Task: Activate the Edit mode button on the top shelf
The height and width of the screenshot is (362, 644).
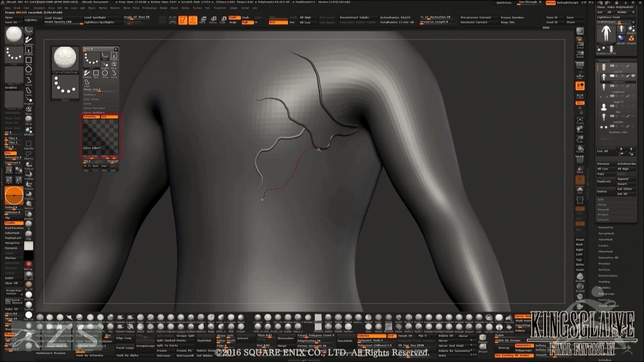Action: tap(183, 20)
